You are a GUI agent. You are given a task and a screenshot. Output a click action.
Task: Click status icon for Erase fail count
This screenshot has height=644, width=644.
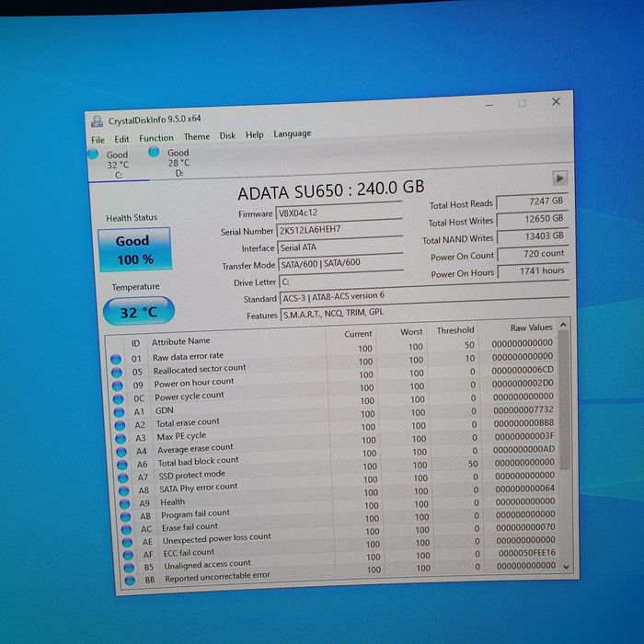coord(127,529)
